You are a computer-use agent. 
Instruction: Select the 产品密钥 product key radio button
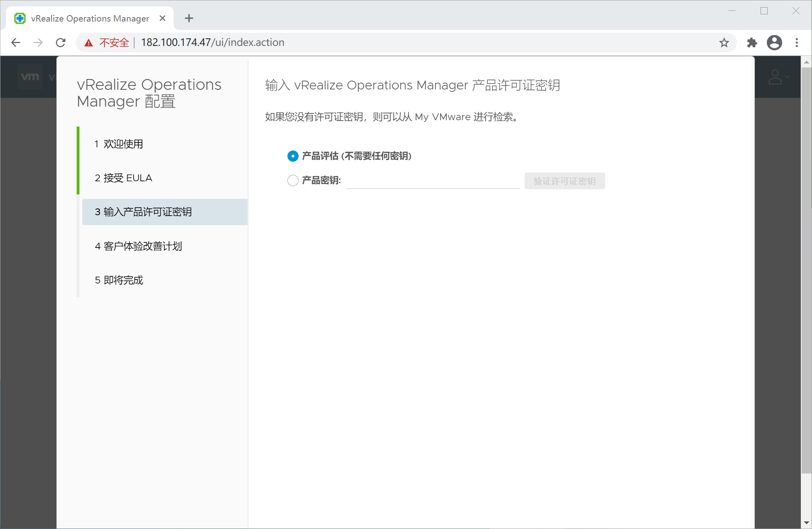coord(293,180)
